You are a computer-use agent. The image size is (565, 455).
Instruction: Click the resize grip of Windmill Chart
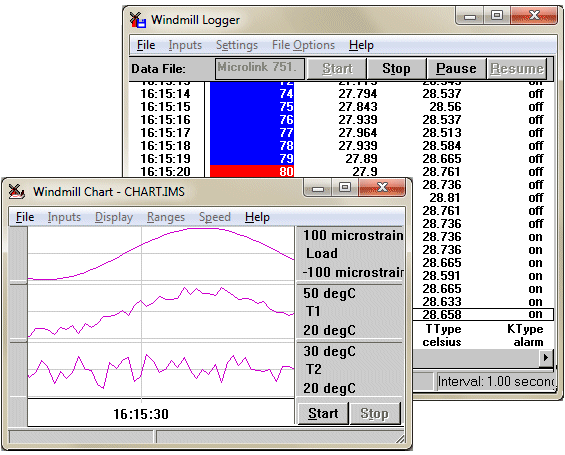(400, 438)
